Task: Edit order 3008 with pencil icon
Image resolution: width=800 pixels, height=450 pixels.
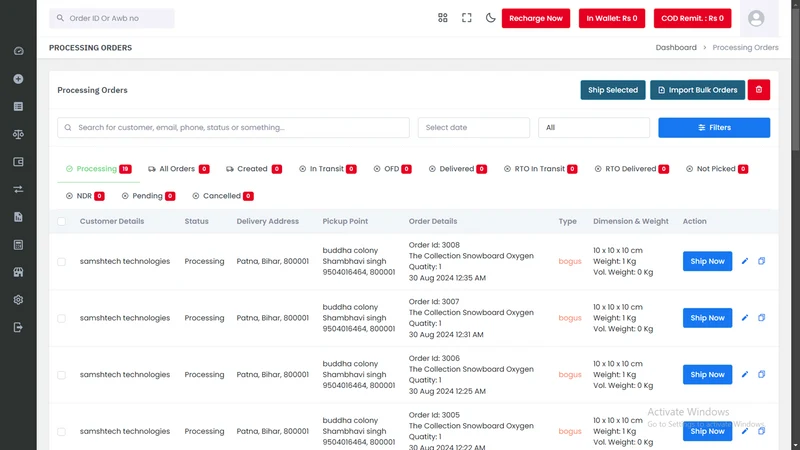Action: coord(744,261)
